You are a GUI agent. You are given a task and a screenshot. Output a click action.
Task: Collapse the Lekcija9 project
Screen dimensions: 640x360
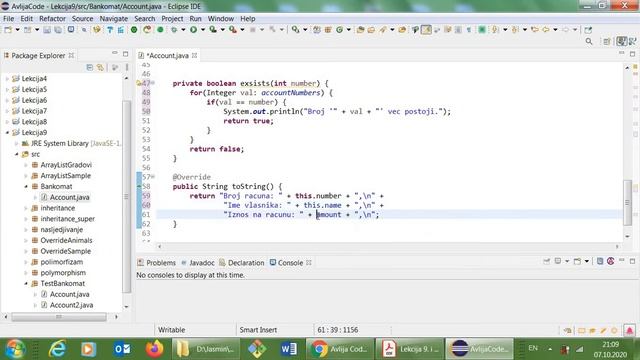coord(7,132)
